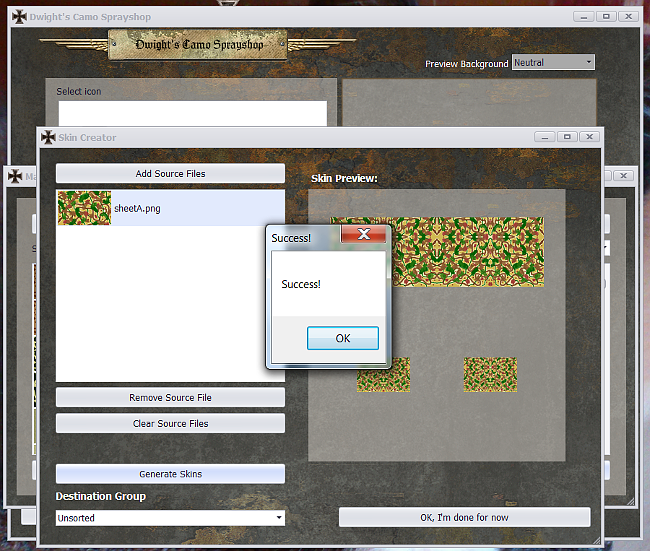Image resolution: width=650 pixels, height=551 pixels.
Task: Click "OK, I'm done for now"
Action: click(464, 517)
